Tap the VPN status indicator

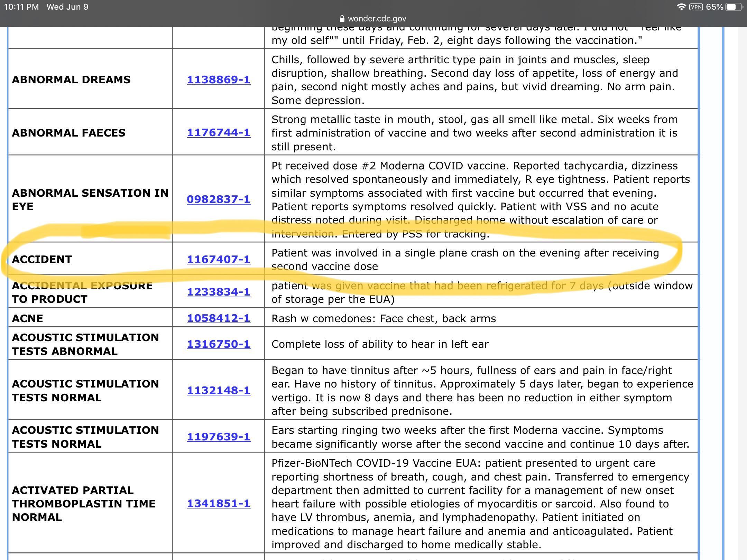tap(696, 7)
